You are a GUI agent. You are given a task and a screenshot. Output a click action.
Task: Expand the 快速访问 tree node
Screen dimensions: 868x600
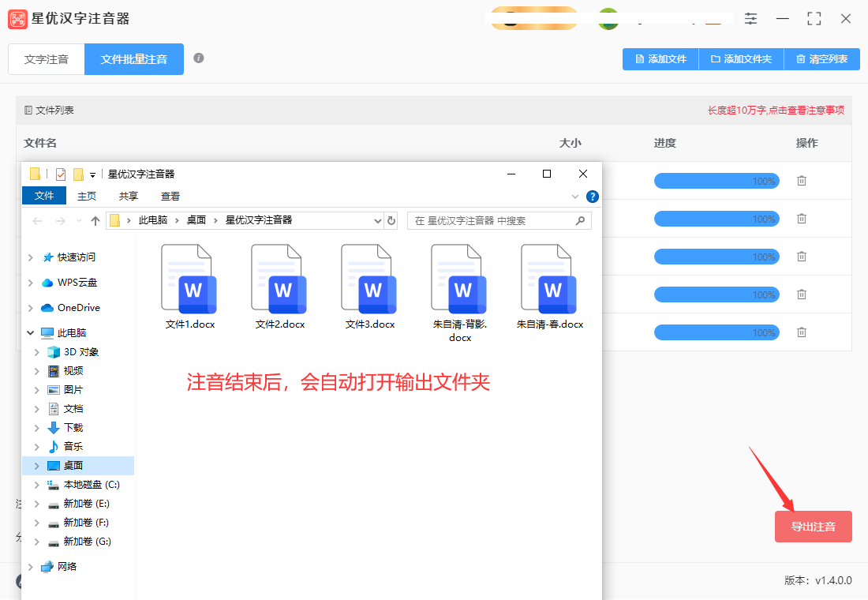click(31, 257)
